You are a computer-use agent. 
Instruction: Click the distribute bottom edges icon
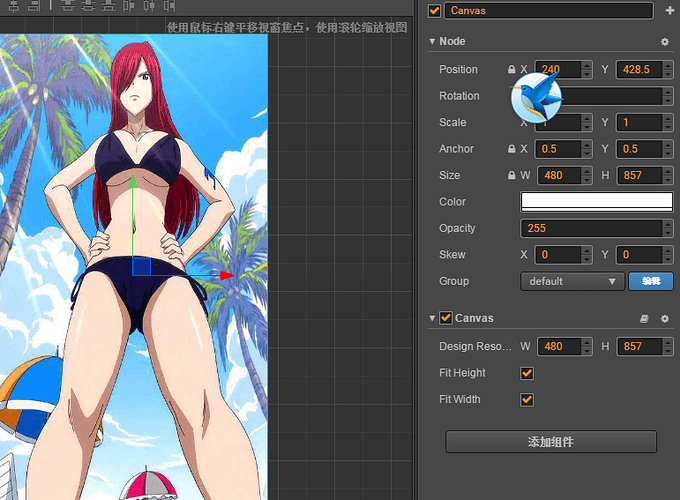[108, 5]
